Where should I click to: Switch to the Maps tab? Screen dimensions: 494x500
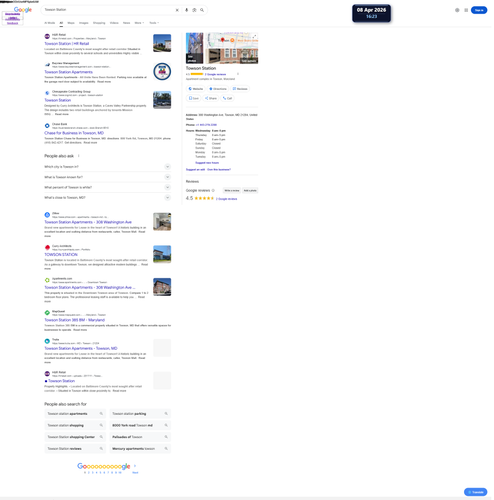pos(71,23)
